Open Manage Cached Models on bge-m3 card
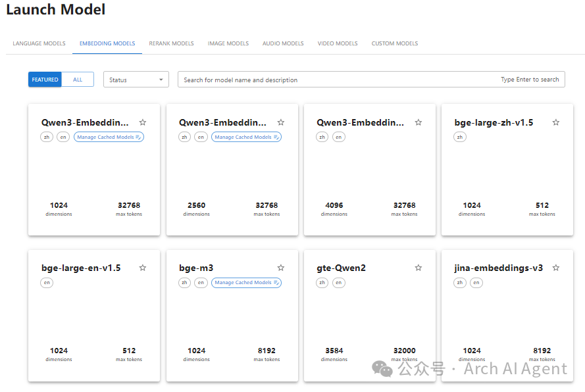585x392 pixels. pos(246,283)
